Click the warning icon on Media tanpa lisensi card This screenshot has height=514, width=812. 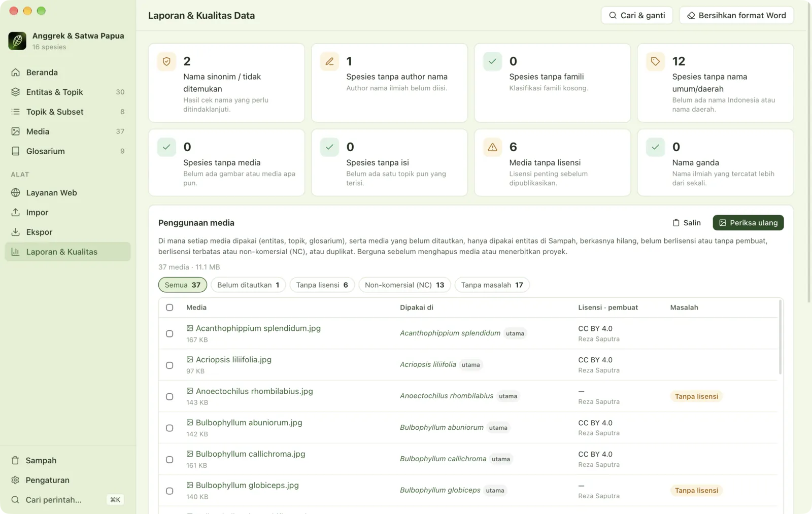(492, 147)
